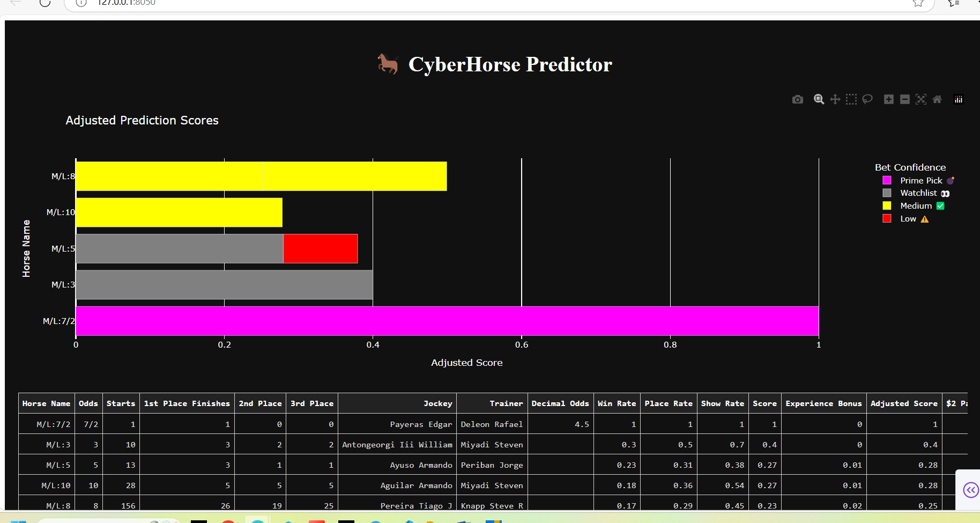The height and width of the screenshot is (523, 980).
Task: Click the Zoom In plus button
Action: (889, 99)
